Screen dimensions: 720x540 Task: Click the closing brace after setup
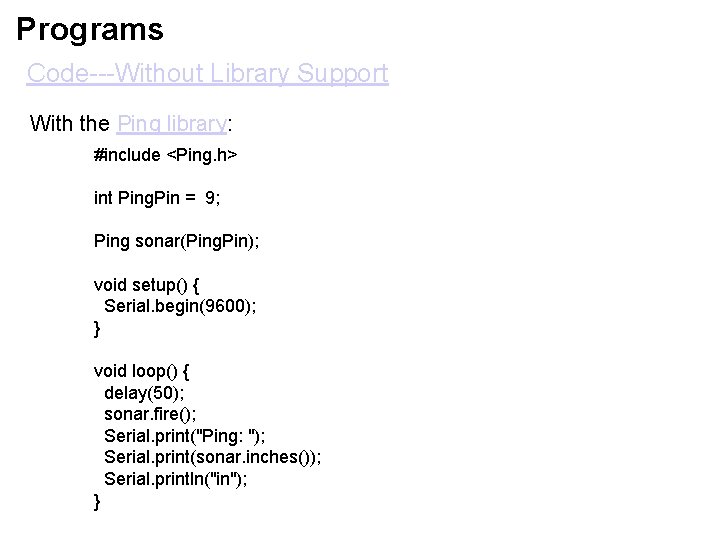pos(97,329)
